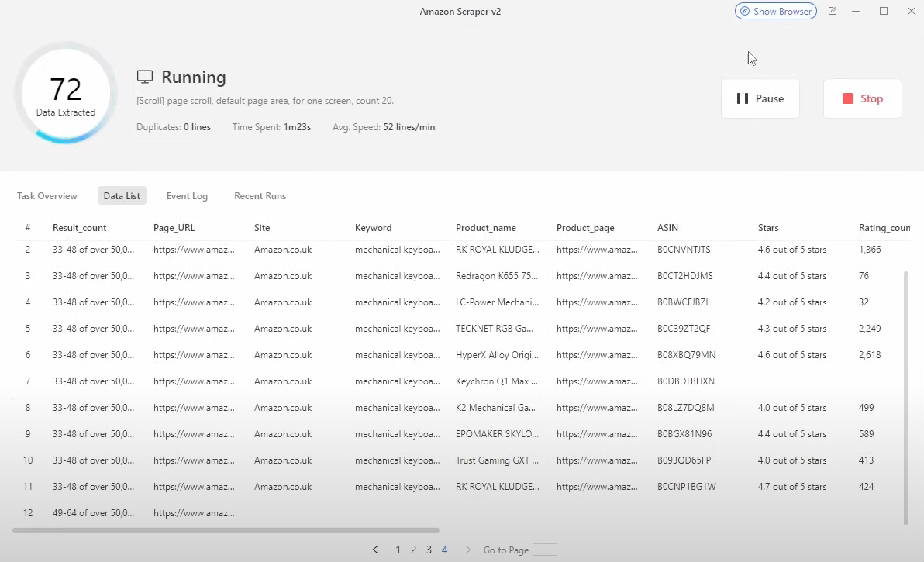The image size is (924, 562).
Task: Open the Recent Runs tab
Action: 260,195
